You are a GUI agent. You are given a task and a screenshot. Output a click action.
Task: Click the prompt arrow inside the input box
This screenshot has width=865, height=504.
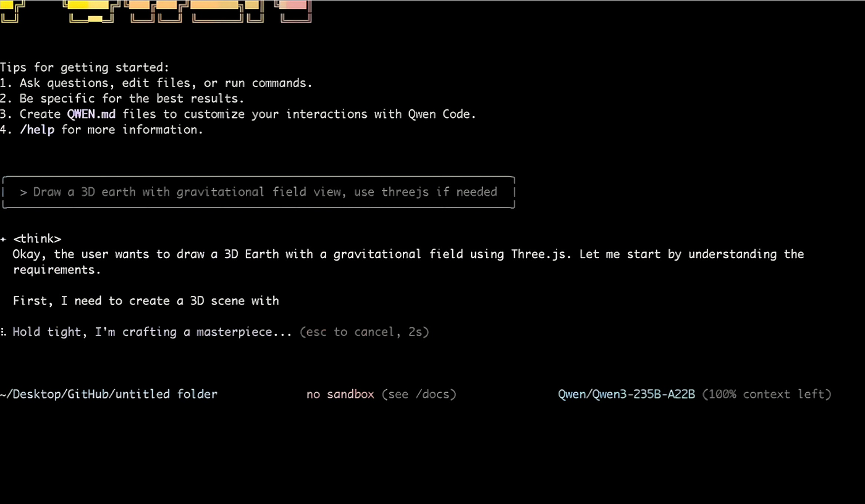[23, 192]
